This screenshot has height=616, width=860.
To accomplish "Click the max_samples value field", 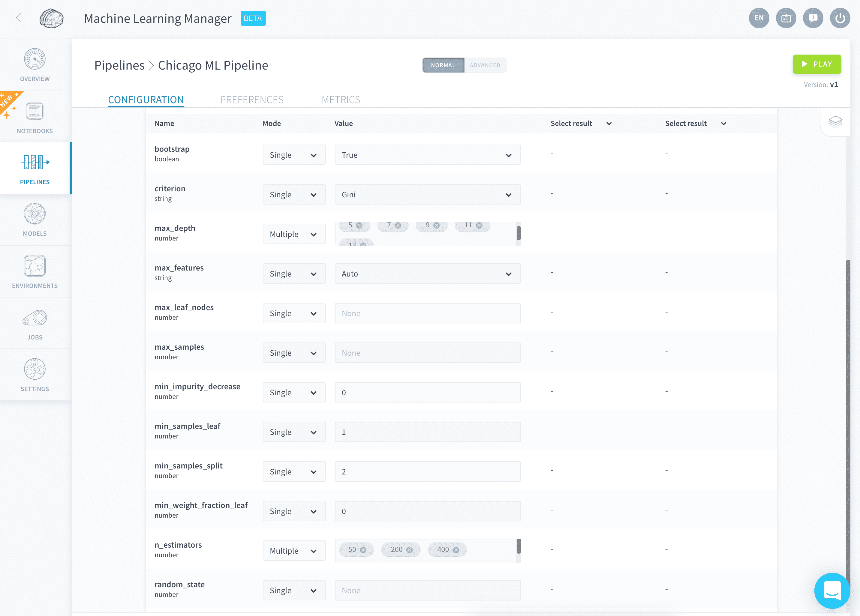I will coord(427,353).
